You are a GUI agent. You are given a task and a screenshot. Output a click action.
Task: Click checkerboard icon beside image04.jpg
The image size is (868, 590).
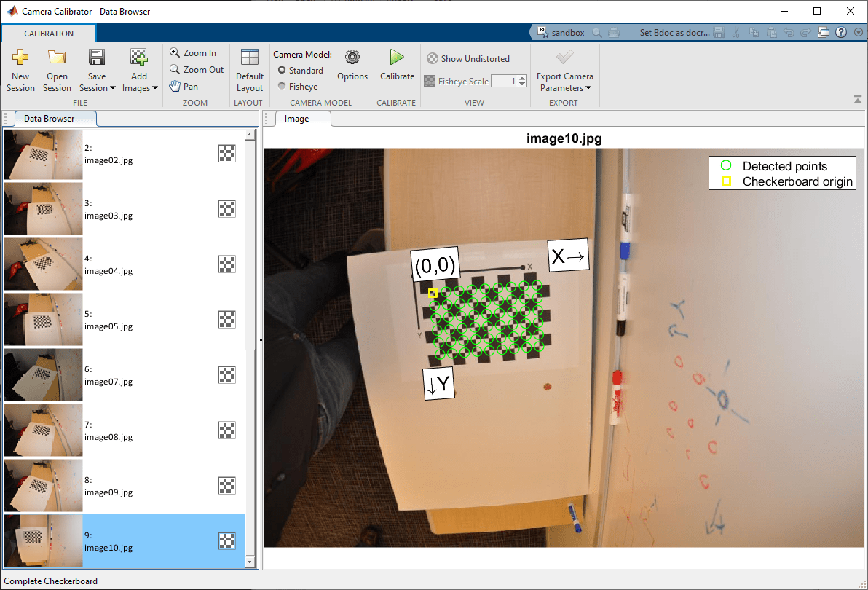[x=227, y=264]
